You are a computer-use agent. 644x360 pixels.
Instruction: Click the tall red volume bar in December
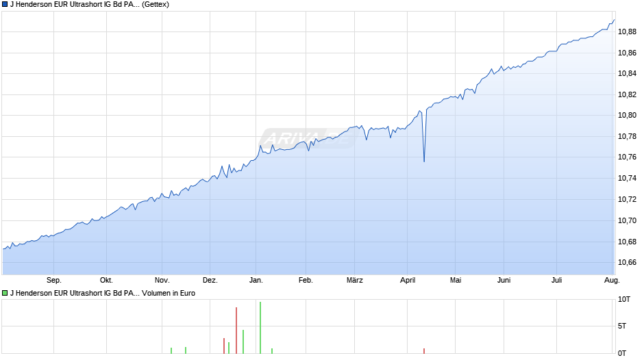[236, 331]
